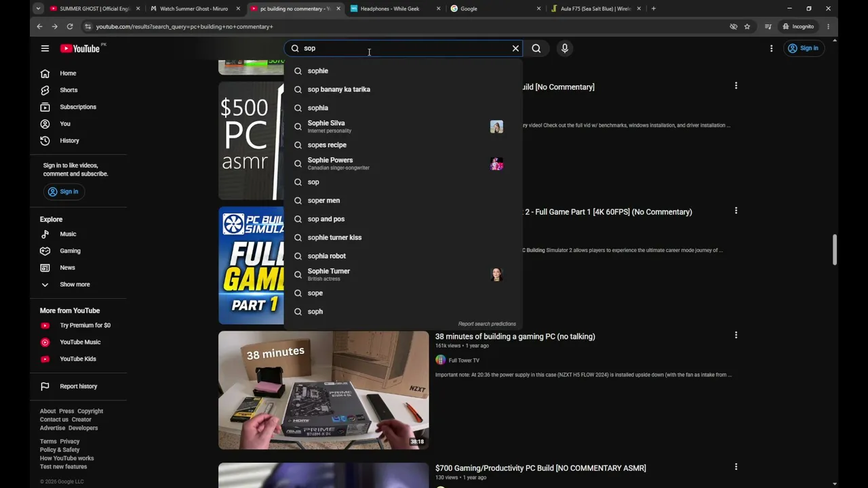Open a new browser tab
The height and width of the screenshot is (488, 868).
pyautogui.click(x=654, y=9)
